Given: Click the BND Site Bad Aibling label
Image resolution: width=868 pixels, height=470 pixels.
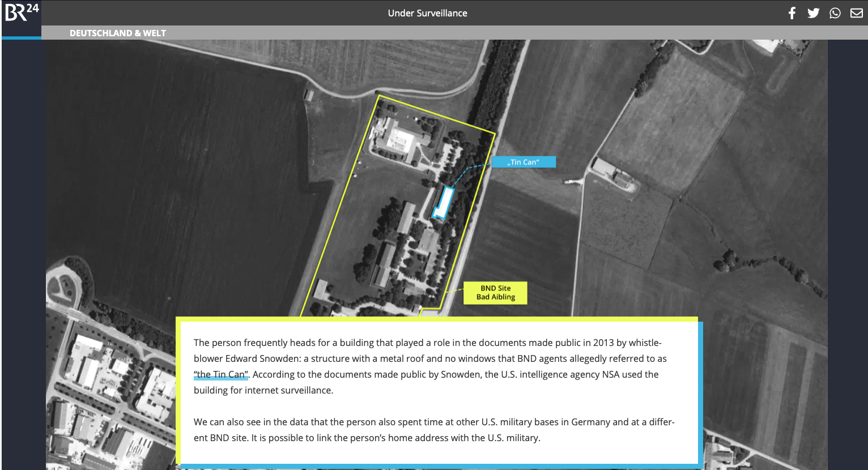Looking at the screenshot, I should [x=496, y=293].
